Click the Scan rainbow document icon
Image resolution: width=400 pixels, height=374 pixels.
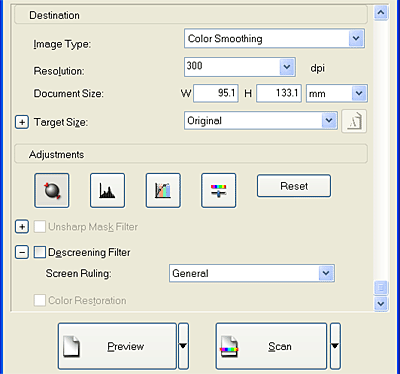(x=229, y=347)
